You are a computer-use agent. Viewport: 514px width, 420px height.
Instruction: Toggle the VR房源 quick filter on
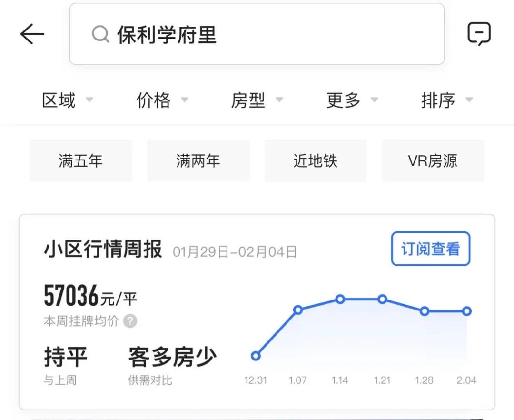coord(432,160)
